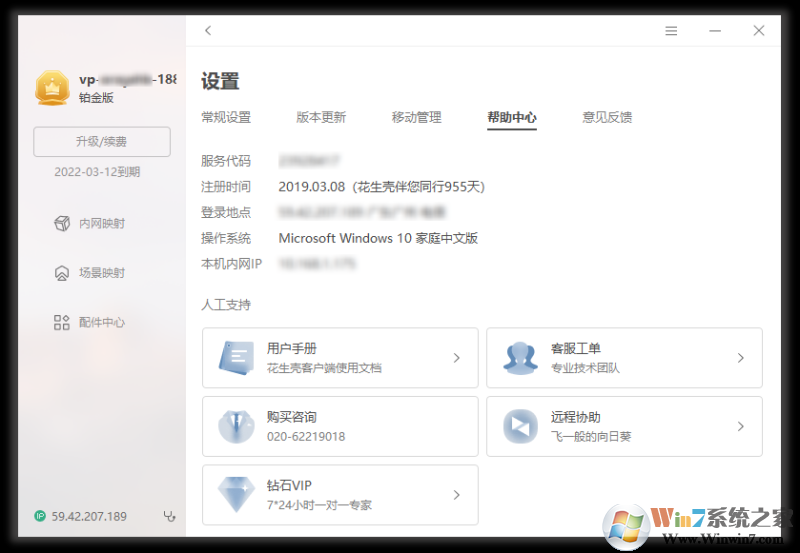Viewport: 800px width, 553px height.
Task: Open the 用户手册 card
Action: 340,358
